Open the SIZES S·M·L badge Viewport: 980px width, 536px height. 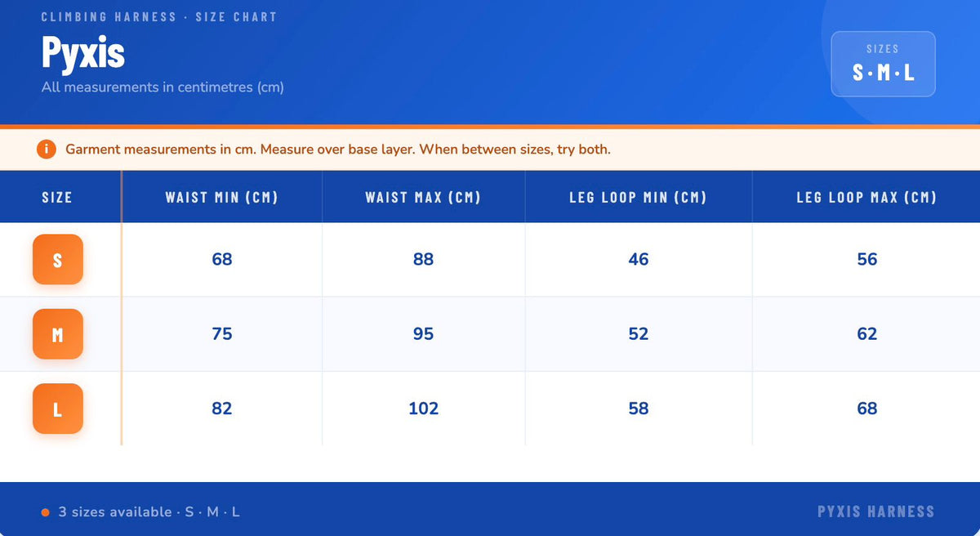883,65
